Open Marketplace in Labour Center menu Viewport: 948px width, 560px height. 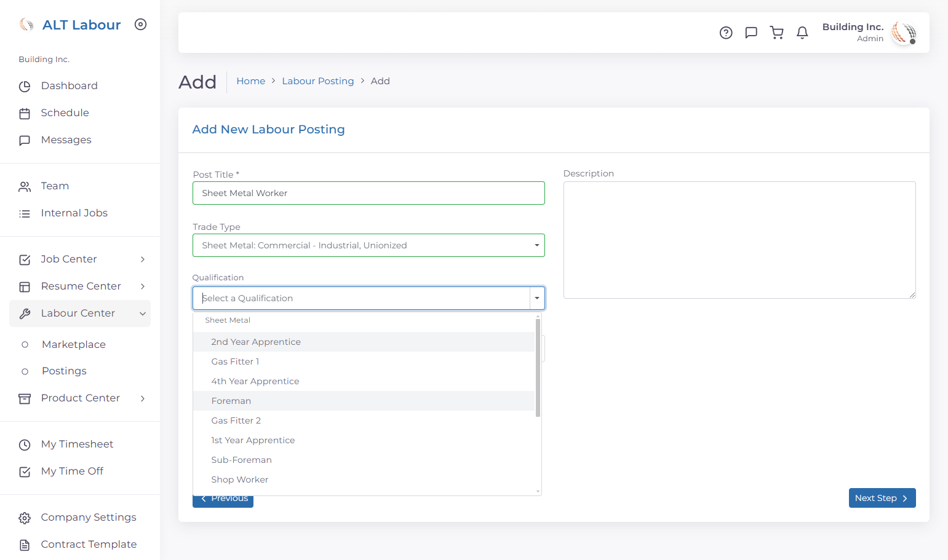pyautogui.click(x=74, y=344)
